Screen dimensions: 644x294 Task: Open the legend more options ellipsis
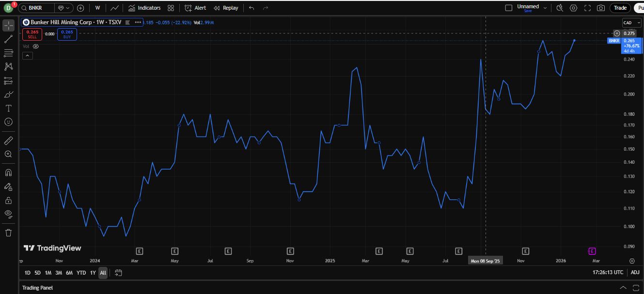(138, 22)
